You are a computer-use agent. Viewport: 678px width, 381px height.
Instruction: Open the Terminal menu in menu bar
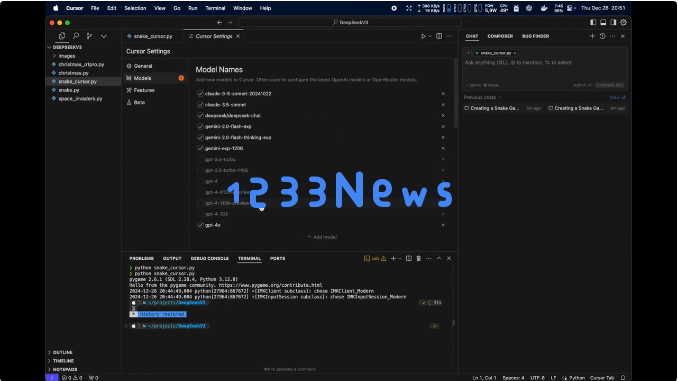[x=215, y=8]
